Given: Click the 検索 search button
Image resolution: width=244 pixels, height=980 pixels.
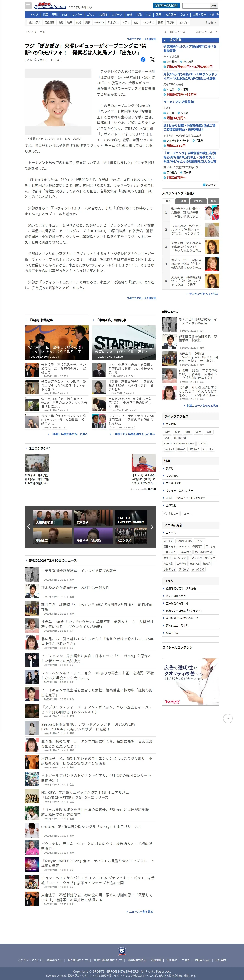Looking at the screenshot, I should (x=214, y=6).
